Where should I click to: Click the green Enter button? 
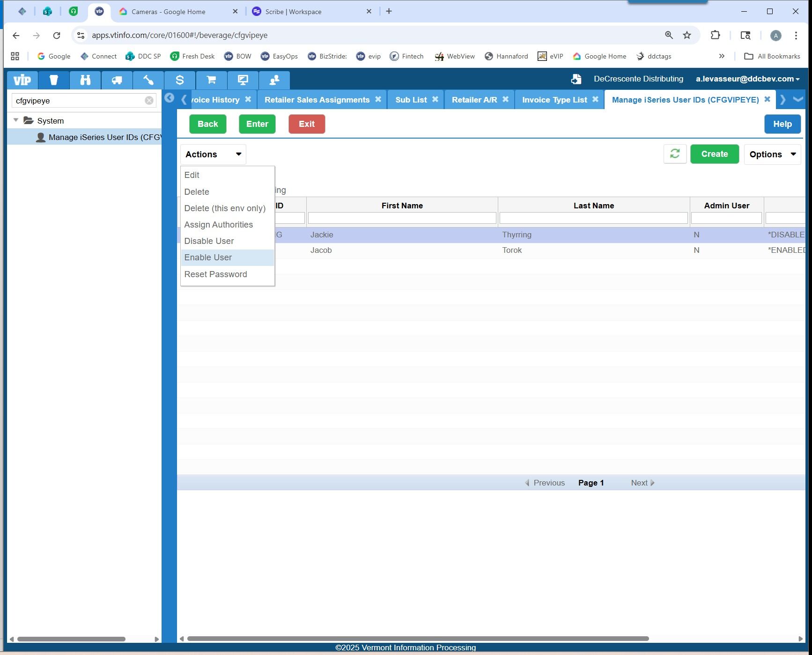pyautogui.click(x=257, y=124)
